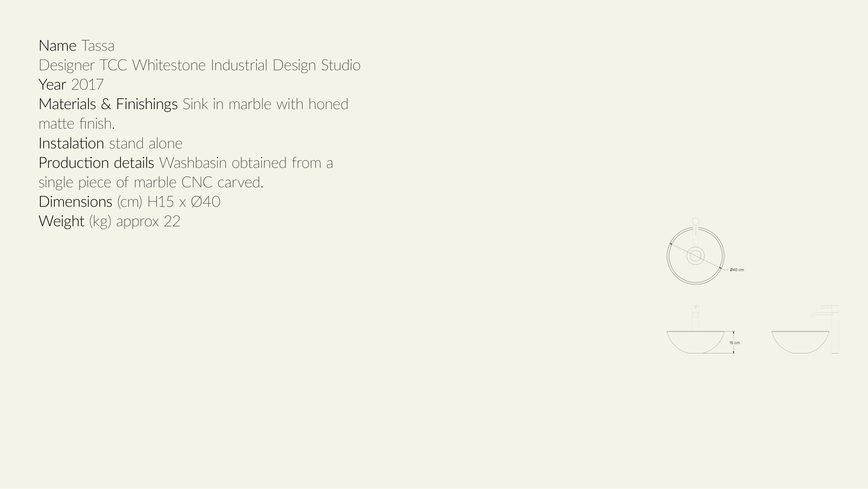Click the "matte finish." text line
The height and width of the screenshot is (489, 868).
tap(76, 124)
